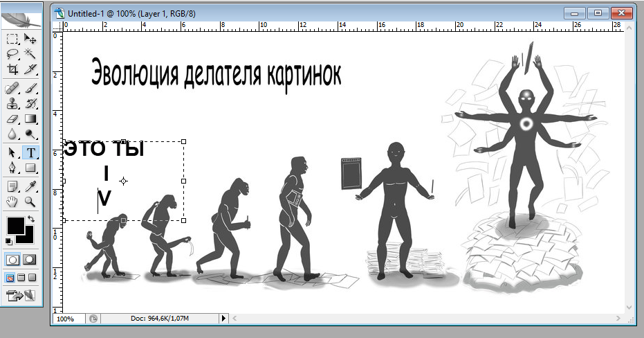Select the Clone Stamp tool
The image size is (644, 338).
[x=12, y=103]
